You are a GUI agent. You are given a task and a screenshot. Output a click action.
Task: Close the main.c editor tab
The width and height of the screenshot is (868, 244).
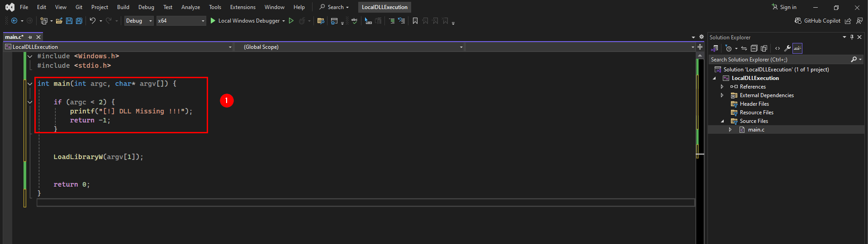pos(38,37)
